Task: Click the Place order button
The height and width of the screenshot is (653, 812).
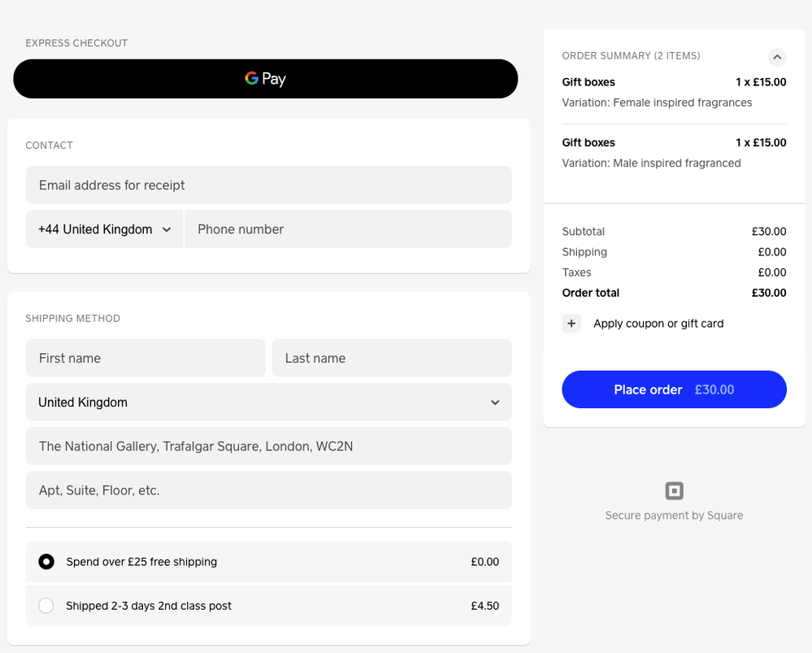Action: click(x=673, y=390)
